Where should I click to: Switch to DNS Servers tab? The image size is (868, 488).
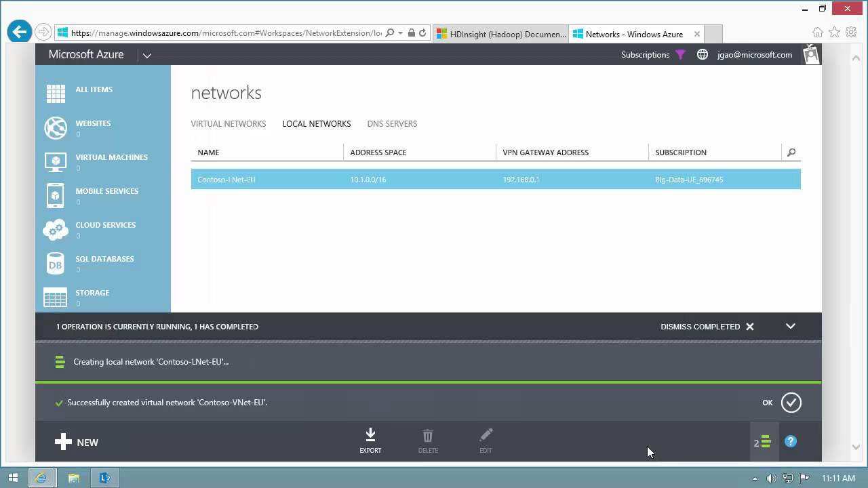(x=392, y=124)
